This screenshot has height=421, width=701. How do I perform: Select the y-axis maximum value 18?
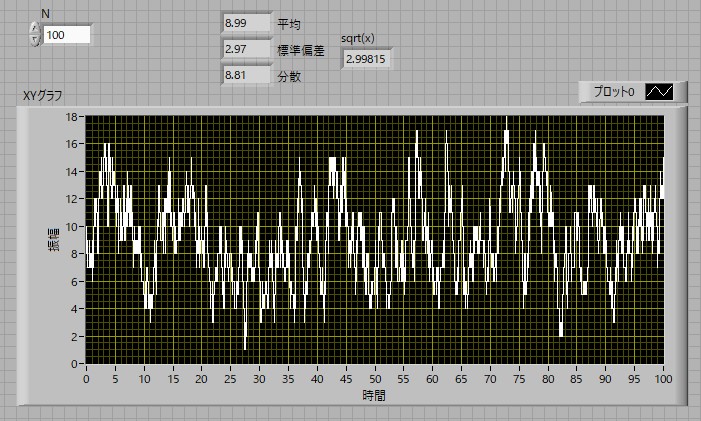(71, 117)
